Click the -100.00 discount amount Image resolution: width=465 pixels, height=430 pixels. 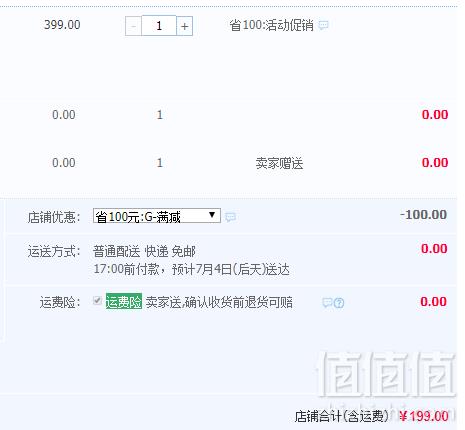click(423, 215)
